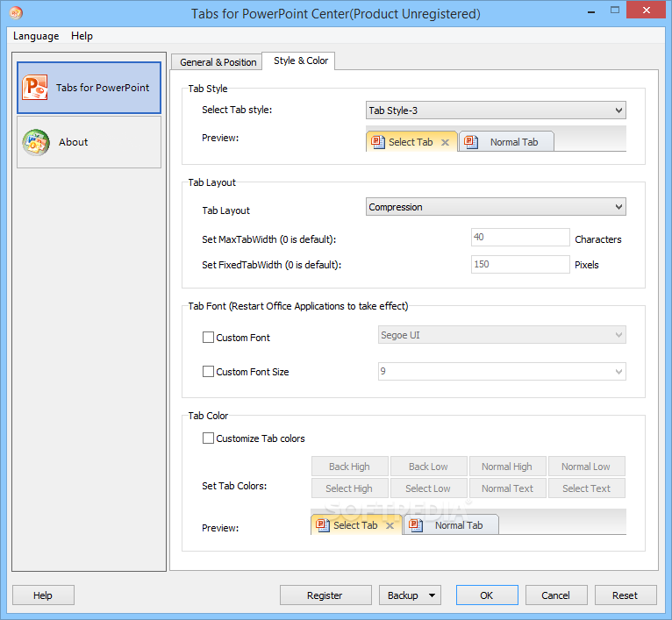
Task: Click the MaxTabWidth field showing 40
Action: pos(520,237)
